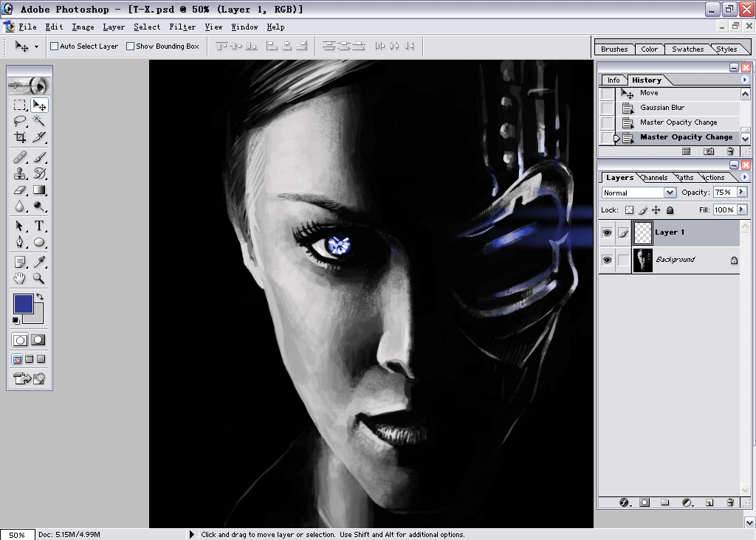Select the Gradient tool
This screenshot has height=540, width=756.
(39, 190)
